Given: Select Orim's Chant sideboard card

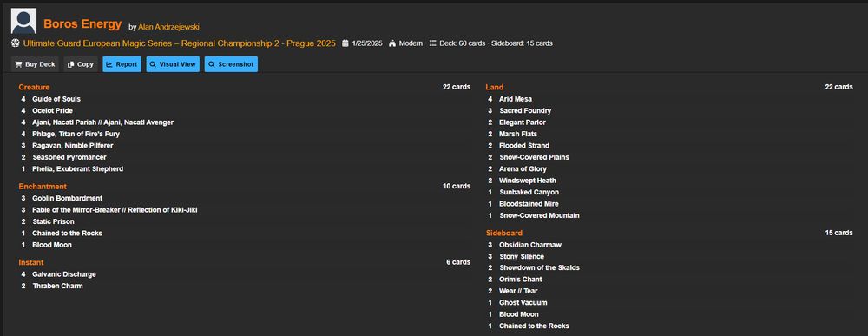Looking at the screenshot, I should (x=520, y=279).
